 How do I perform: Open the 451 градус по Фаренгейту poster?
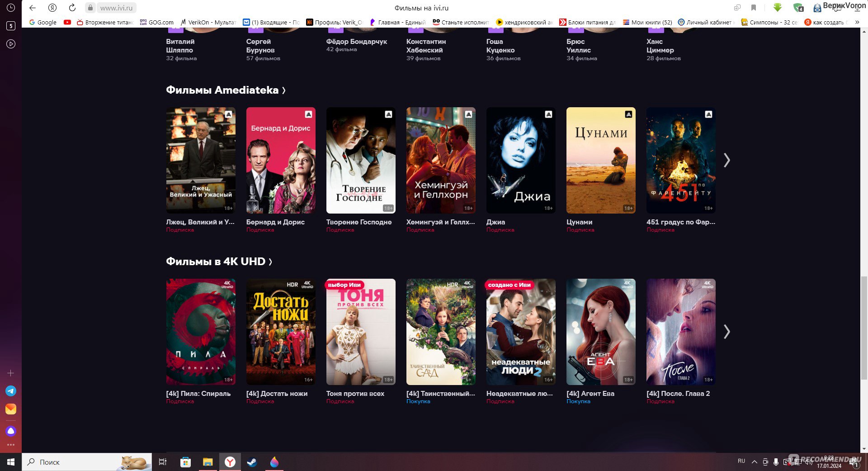[x=681, y=160]
